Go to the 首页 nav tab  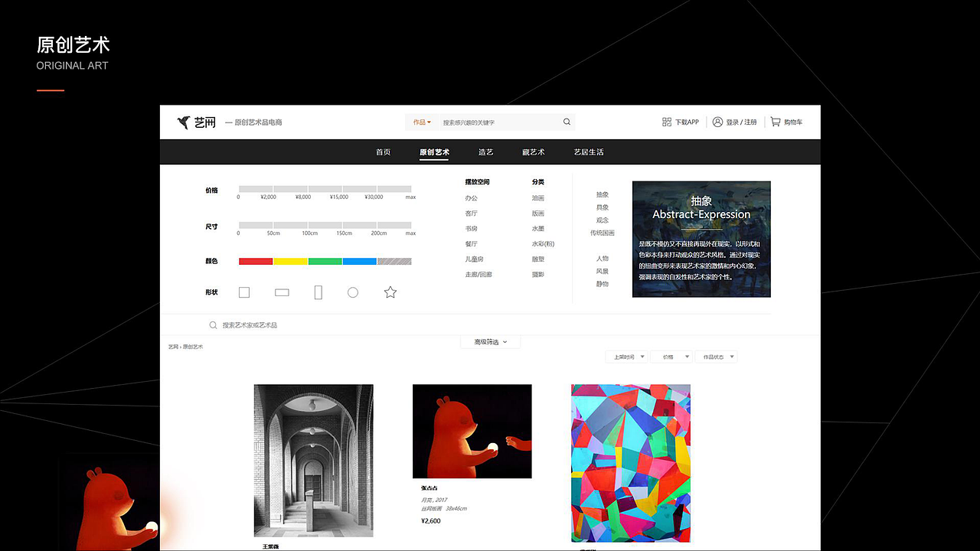384,152
